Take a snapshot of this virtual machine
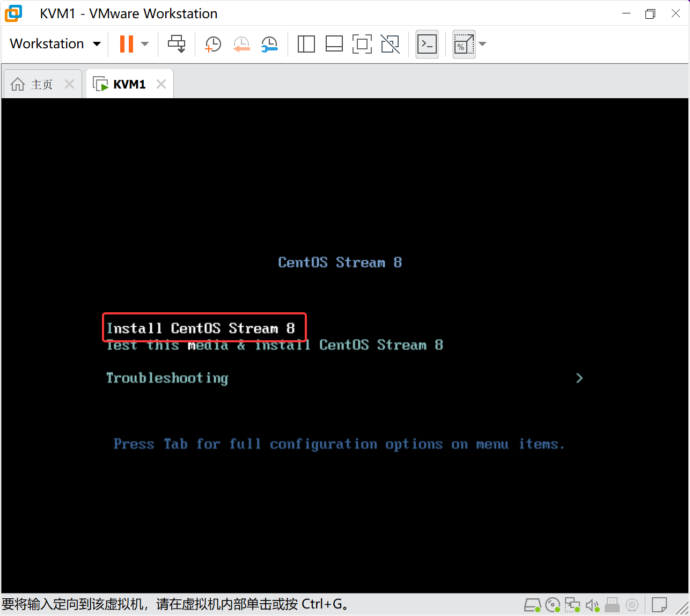 [x=213, y=44]
